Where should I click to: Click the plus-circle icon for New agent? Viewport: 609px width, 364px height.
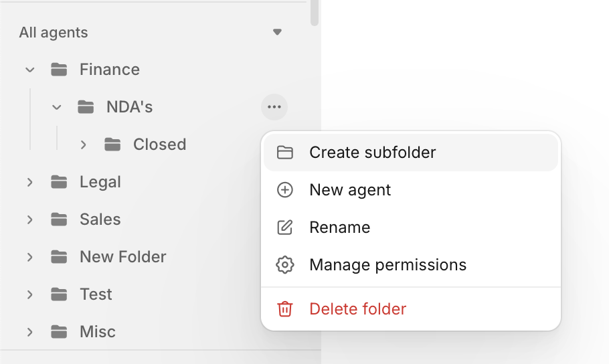284,190
